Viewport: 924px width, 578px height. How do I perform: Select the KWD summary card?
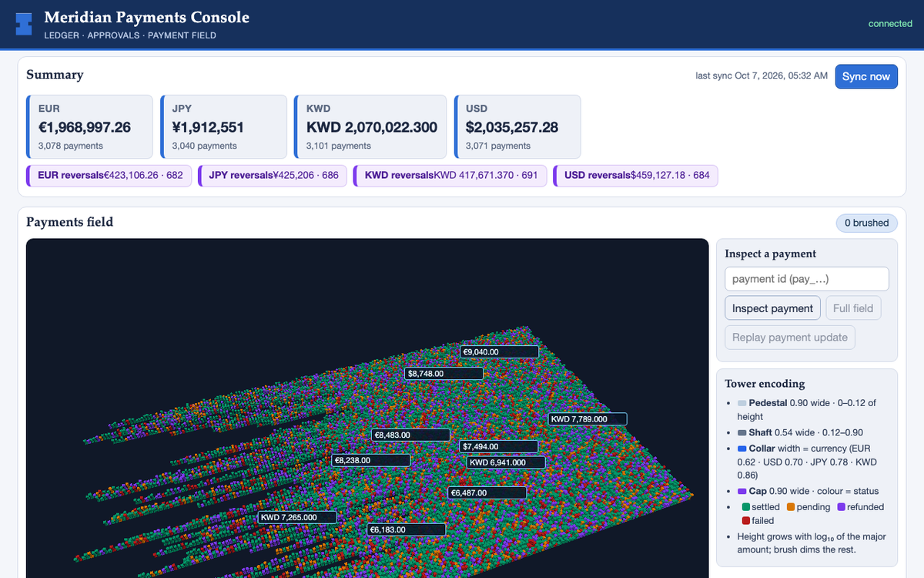click(370, 127)
